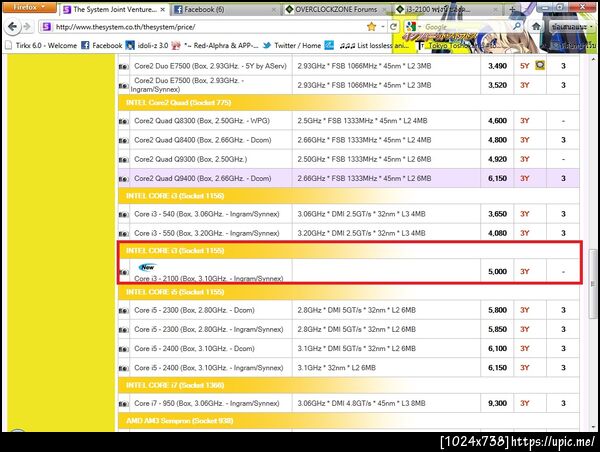Click the product icon beside Core i5 - 2400 Dcom
Screen dimensions: 600x452
123,349
